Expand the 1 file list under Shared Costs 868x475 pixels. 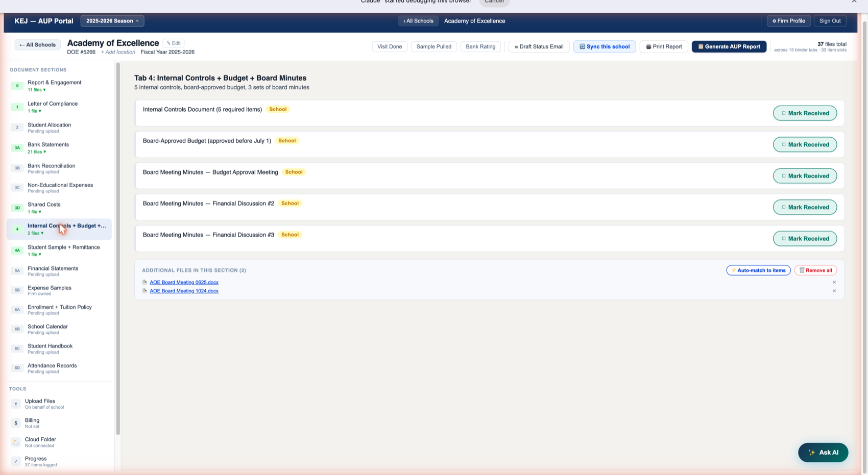pyautogui.click(x=35, y=212)
